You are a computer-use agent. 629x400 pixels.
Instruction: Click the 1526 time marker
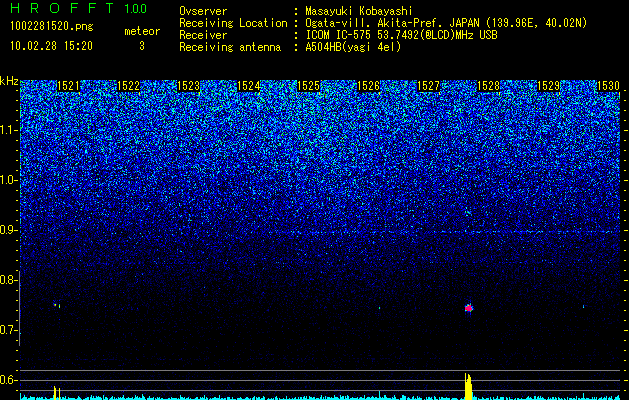pyautogui.click(x=368, y=86)
